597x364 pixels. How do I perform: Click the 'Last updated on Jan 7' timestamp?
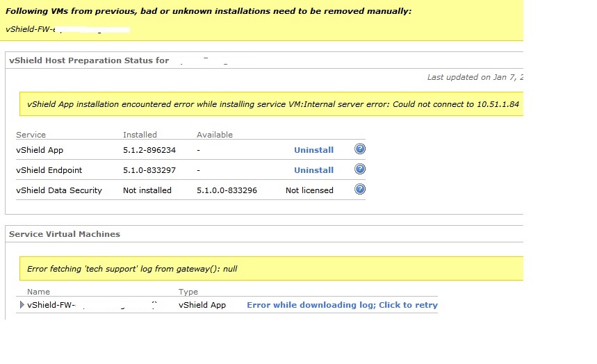coord(475,77)
